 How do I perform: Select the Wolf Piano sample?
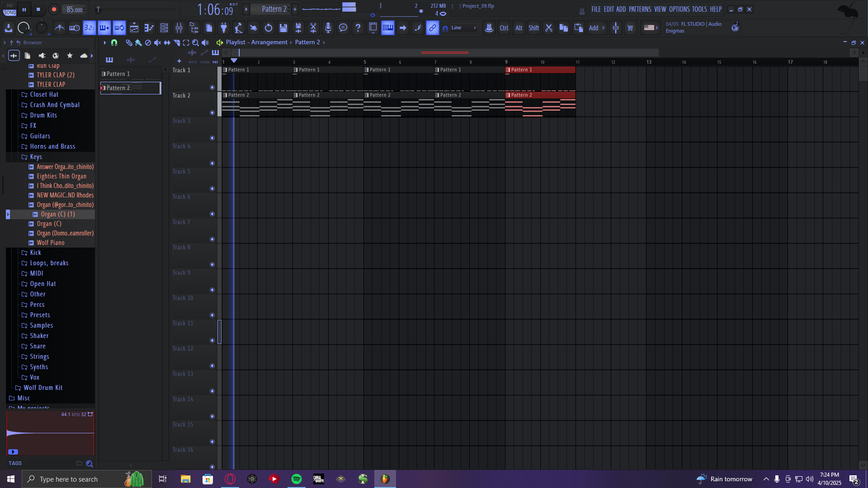(51, 243)
